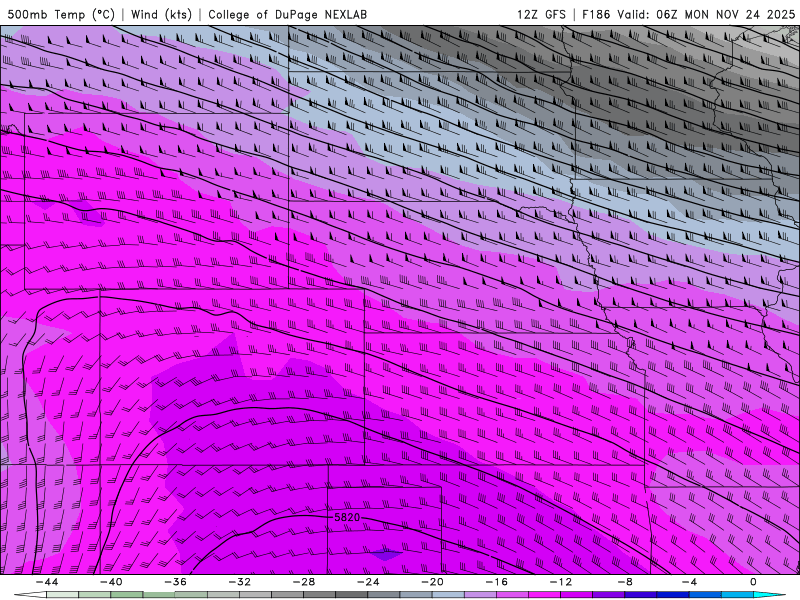Image resolution: width=800 pixels, height=600 pixels.
Task: Click the white arrow end of the colorbar
Action: [30, 595]
